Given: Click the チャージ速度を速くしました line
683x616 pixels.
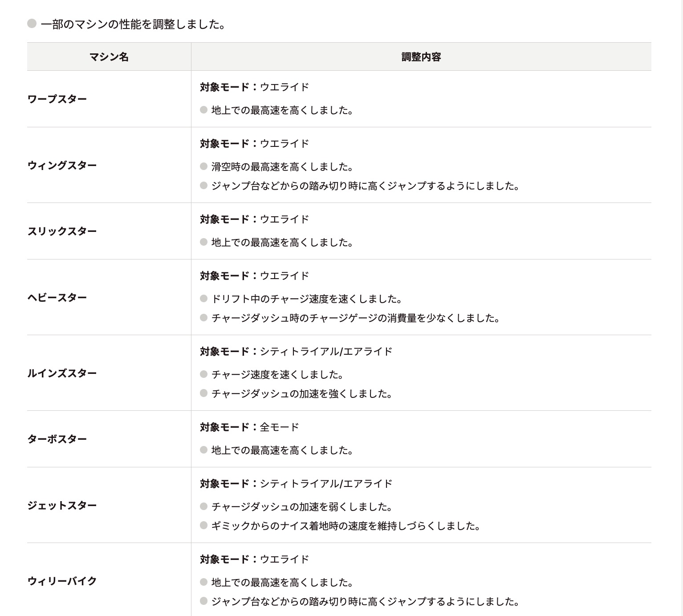Looking at the screenshot, I should pos(277,375).
